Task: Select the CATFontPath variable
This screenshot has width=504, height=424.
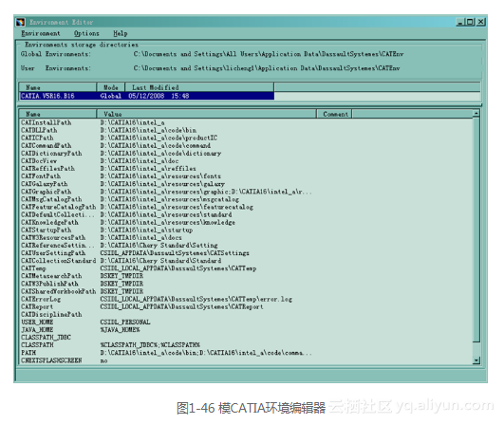Action: coord(41,176)
